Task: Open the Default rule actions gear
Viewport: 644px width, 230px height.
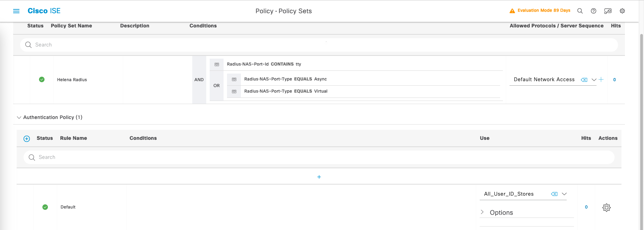Action: click(606, 207)
